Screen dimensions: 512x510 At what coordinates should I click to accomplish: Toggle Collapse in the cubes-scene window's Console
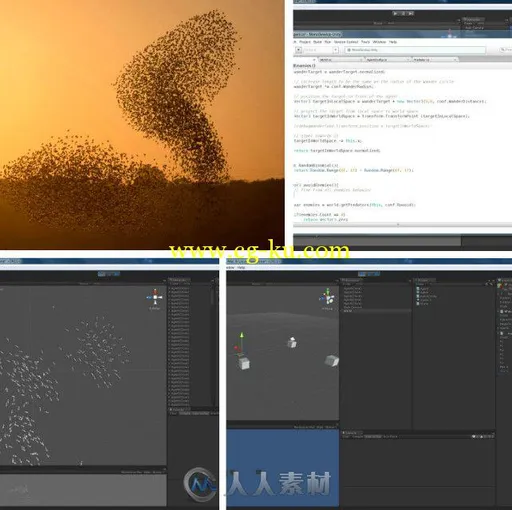(358, 436)
